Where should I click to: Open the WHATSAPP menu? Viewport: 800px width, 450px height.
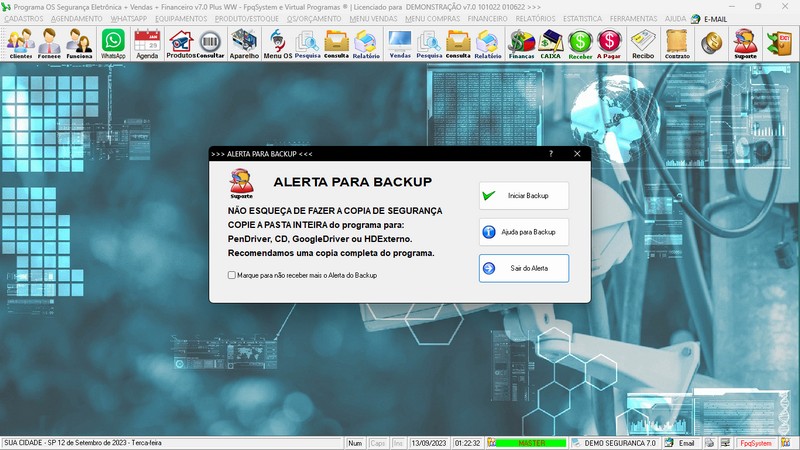click(129, 18)
